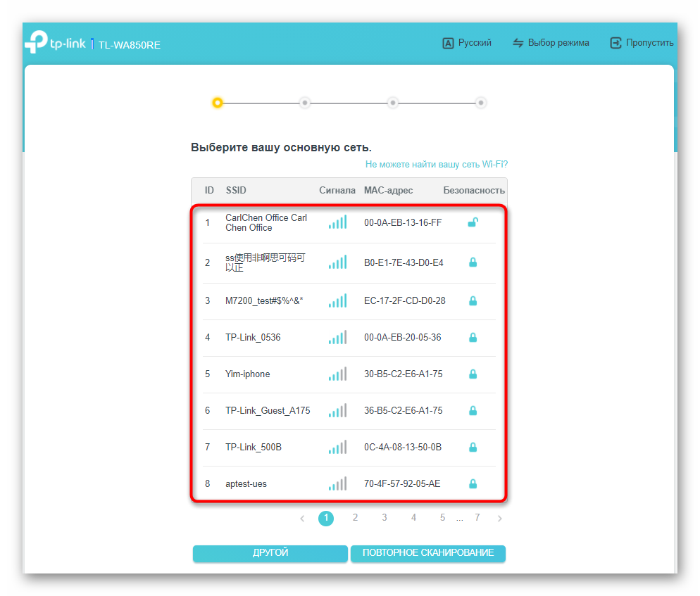Click MAC address EC-17-2F-CD-D0-28

pyautogui.click(x=404, y=301)
